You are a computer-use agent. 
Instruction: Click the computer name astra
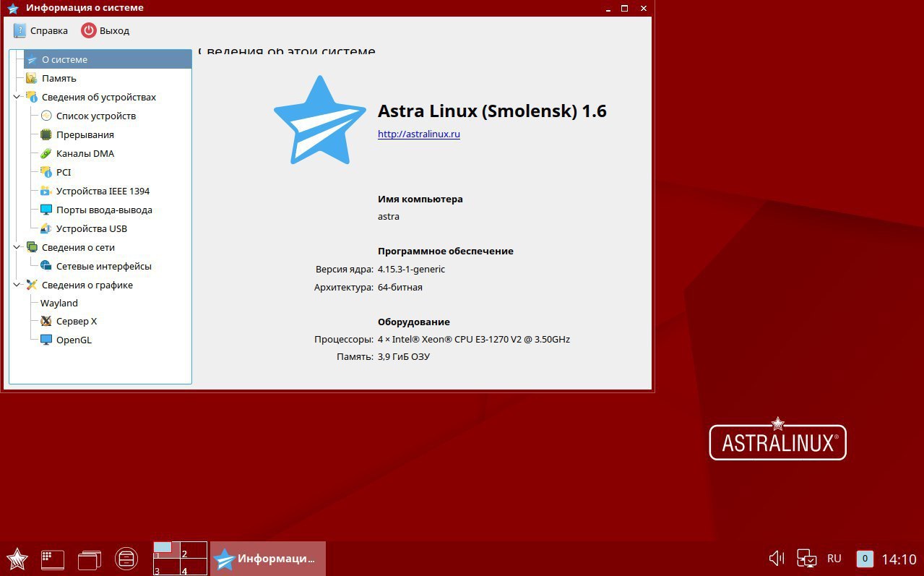(x=389, y=217)
